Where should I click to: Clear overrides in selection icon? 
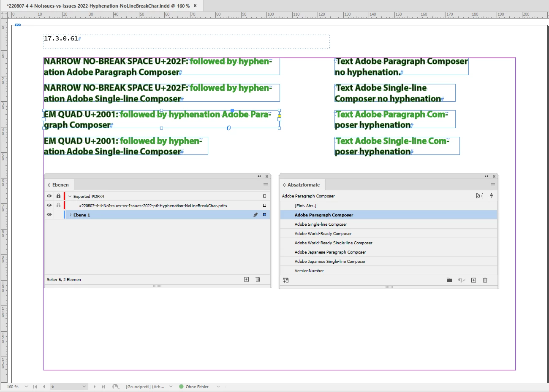tap(462, 280)
